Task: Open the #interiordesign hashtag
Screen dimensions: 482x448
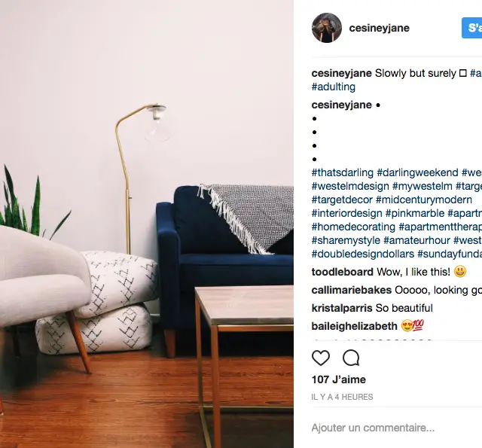Action: tap(346, 213)
